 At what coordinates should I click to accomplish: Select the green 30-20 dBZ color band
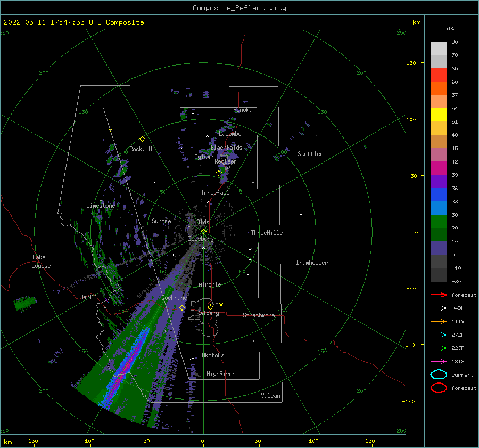[439, 222]
